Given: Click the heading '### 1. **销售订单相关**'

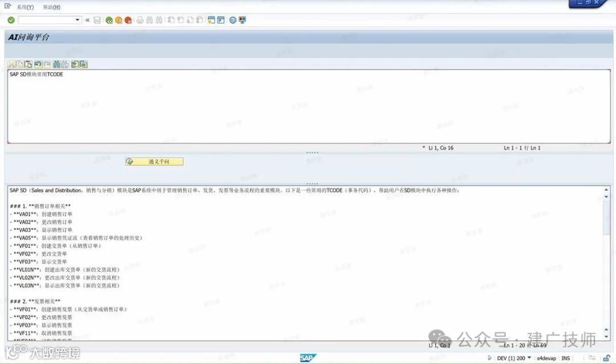Looking at the screenshot, I should coord(40,206).
